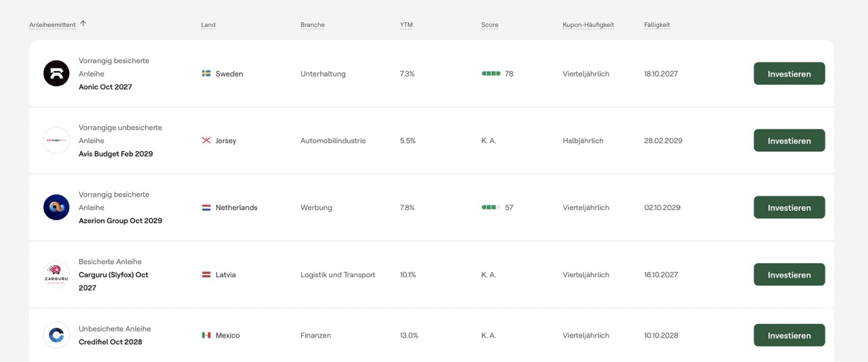
Task: Click the Azerion Group logo icon
Action: (56, 207)
